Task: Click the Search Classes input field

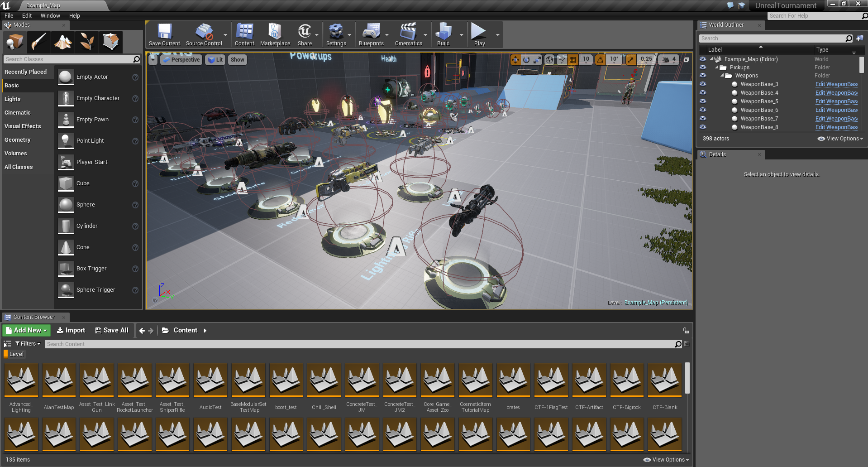Action: point(68,59)
